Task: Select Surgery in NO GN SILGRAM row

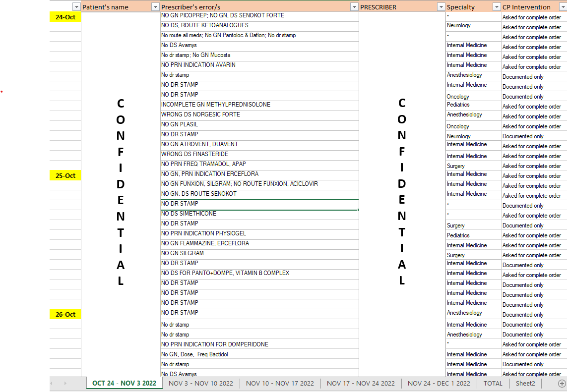Action: 473,254
